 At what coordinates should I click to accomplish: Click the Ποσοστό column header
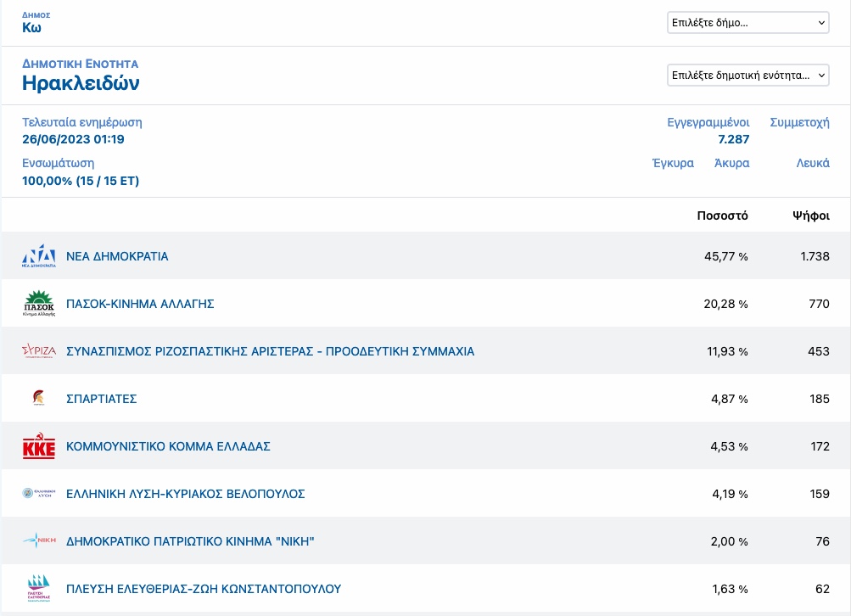pyautogui.click(x=722, y=216)
